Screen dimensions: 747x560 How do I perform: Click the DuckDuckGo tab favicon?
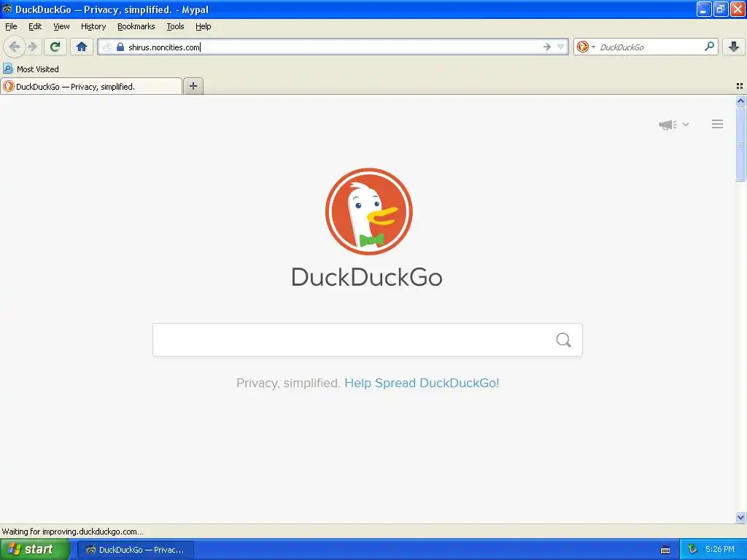tap(9, 86)
